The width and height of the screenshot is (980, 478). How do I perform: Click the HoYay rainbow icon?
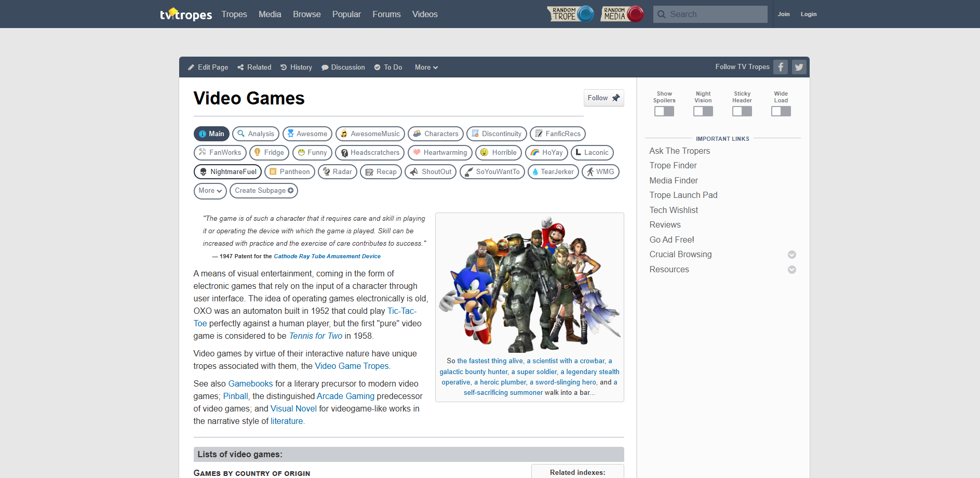click(534, 153)
